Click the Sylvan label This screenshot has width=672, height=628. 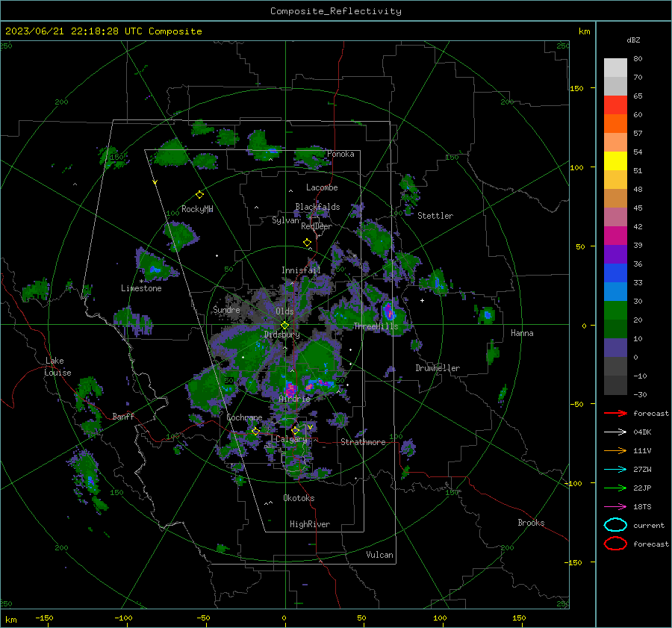[285, 220]
